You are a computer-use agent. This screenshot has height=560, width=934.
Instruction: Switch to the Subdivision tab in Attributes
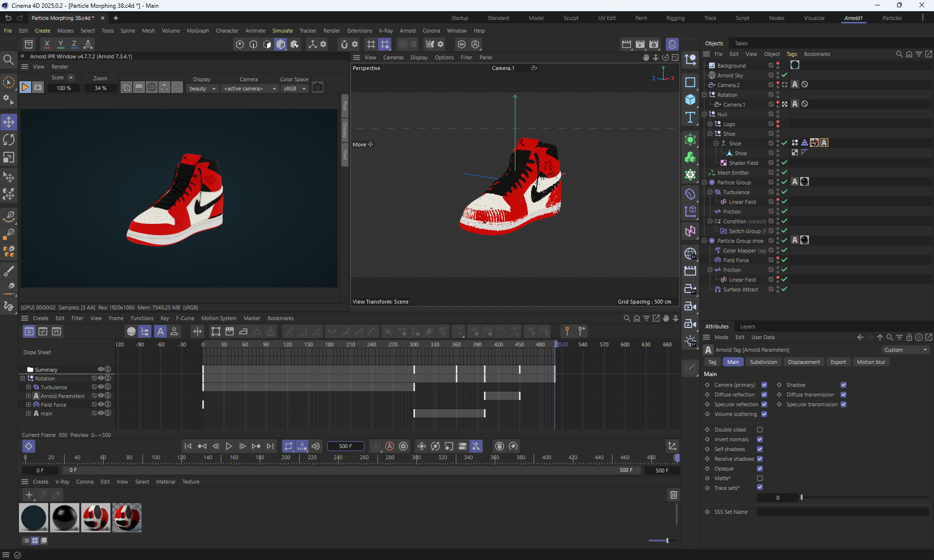[763, 362]
